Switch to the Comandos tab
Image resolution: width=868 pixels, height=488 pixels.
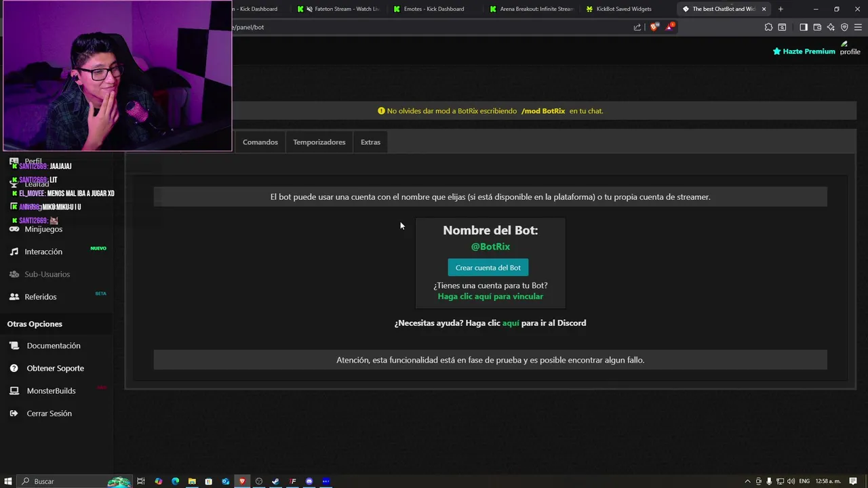pos(260,142)
